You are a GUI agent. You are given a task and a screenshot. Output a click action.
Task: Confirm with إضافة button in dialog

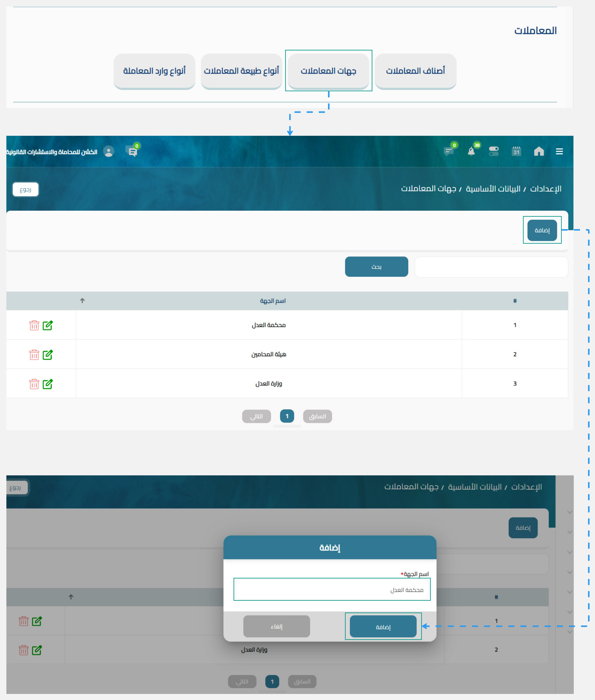point(383,627)
